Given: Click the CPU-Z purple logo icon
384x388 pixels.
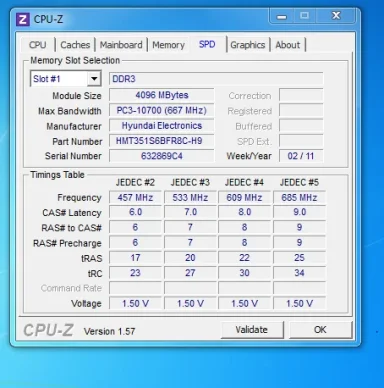Looking at the screenshot, I should (23, 19).
